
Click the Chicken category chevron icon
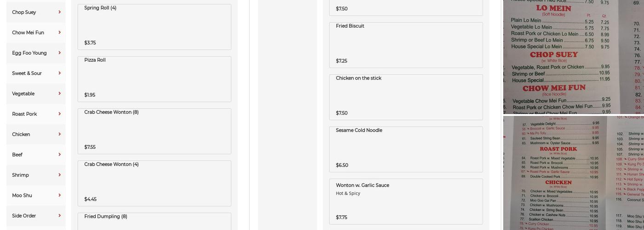tap(59, 134)
